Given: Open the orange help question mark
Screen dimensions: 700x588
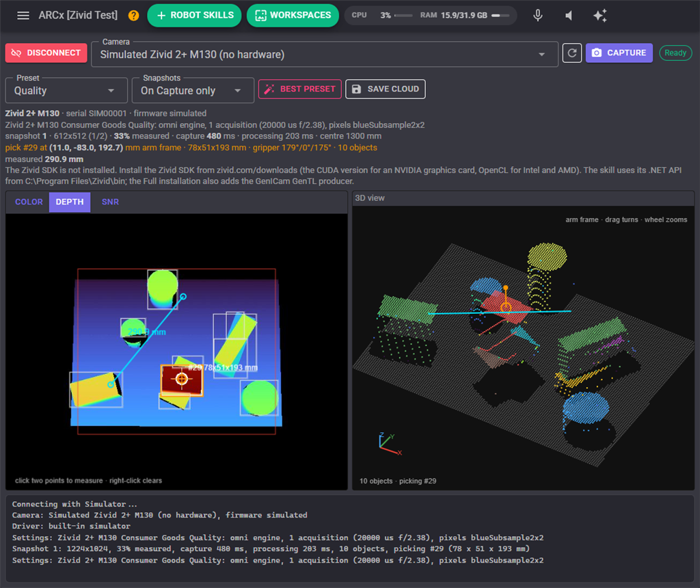Looking at the screenshot, I should pos(133,16).
